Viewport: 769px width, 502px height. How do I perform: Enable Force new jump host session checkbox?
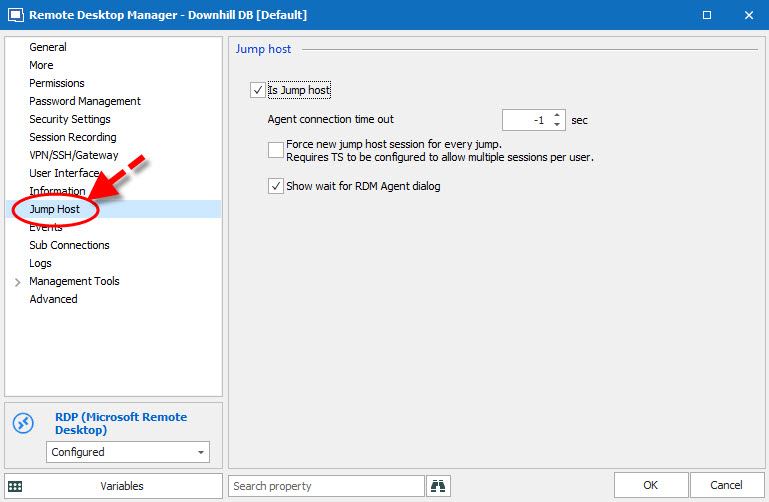pos(276,150)
